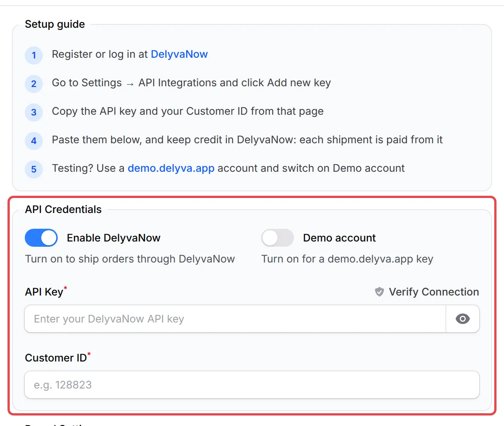
Task: Click "Turn on to ship orders through DelyvaNow"
Action: [130, 259]
